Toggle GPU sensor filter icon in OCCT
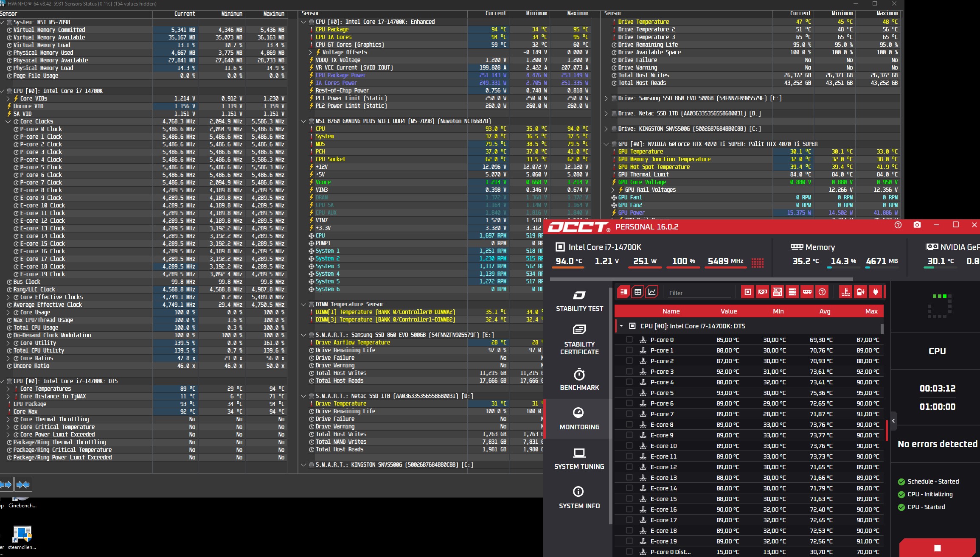The image size is (980, 557). (763, 292)
